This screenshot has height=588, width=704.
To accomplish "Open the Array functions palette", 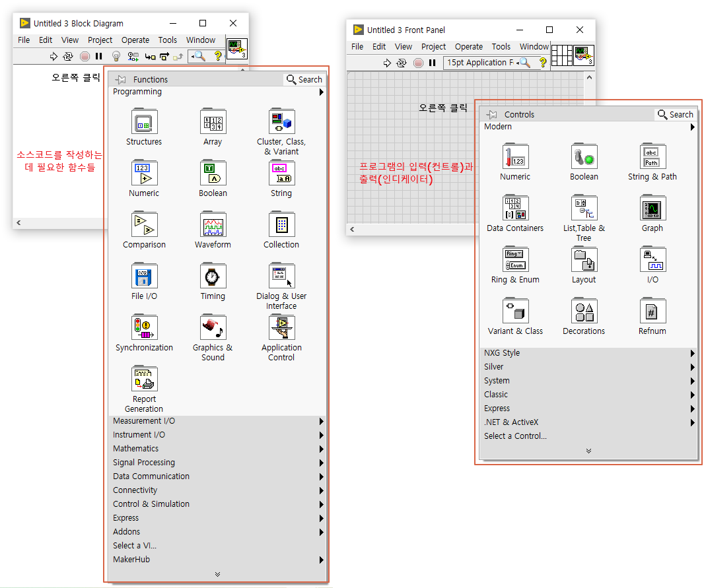I will [x=213, y=121].
